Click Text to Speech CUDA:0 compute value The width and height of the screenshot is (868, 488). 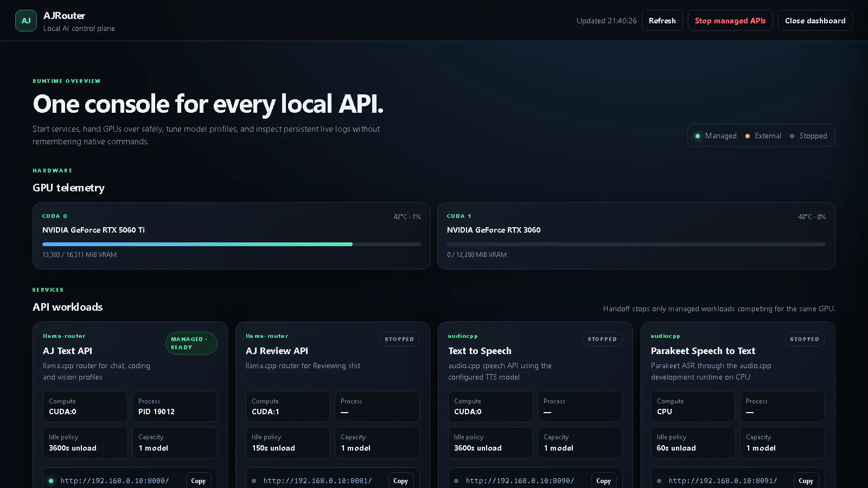[x=468, y=412]
